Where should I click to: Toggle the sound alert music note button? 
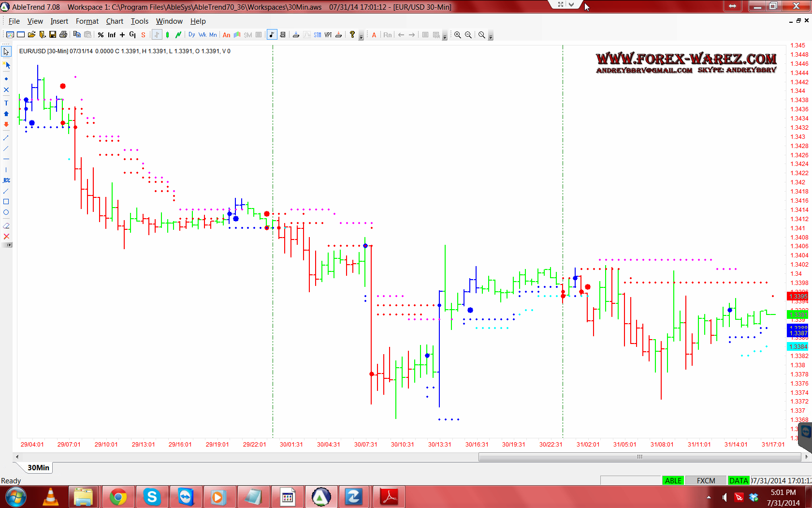pos(272,35)
